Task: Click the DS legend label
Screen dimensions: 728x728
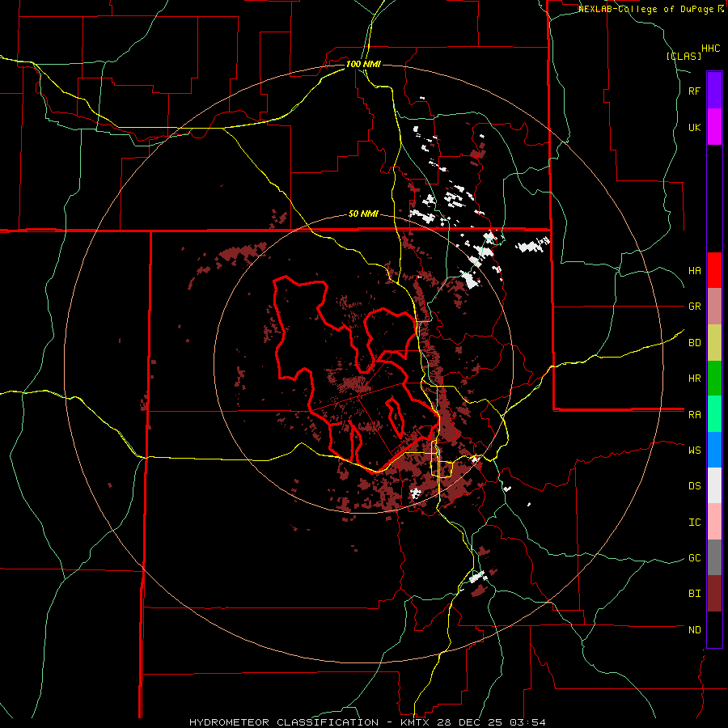Action: click(694, 486)
